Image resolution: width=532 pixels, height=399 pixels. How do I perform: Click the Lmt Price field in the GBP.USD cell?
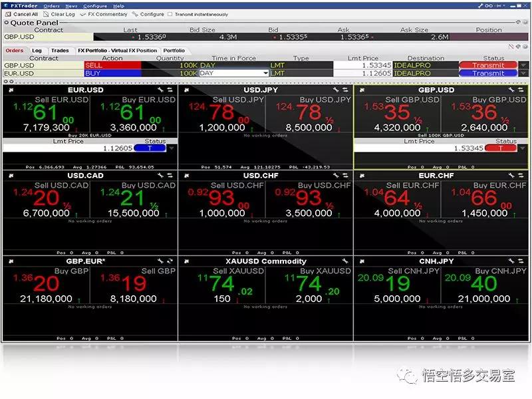[x=419, y=148]
